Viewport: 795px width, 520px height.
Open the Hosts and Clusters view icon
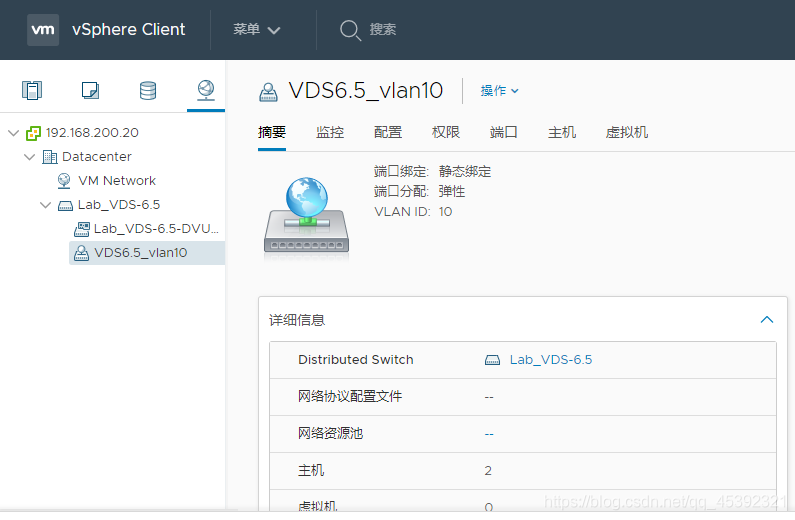[x=32, y=90]
